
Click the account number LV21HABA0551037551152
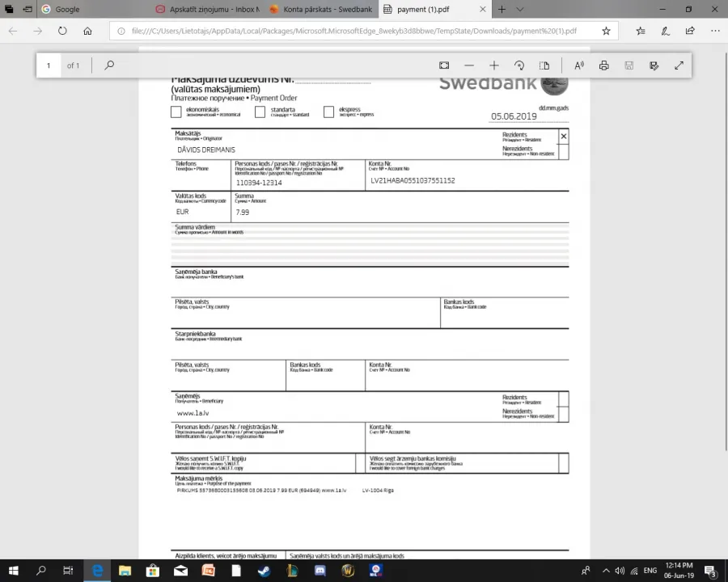(413, 180)
